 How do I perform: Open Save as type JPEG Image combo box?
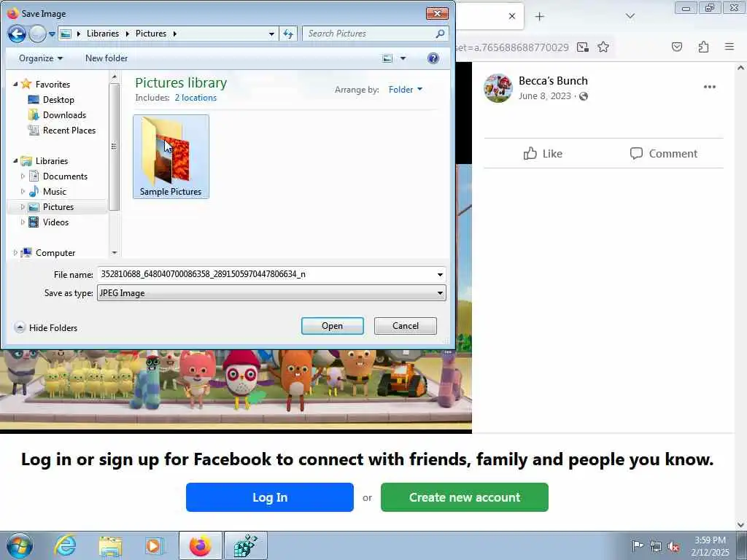click(x=271, y=293)
